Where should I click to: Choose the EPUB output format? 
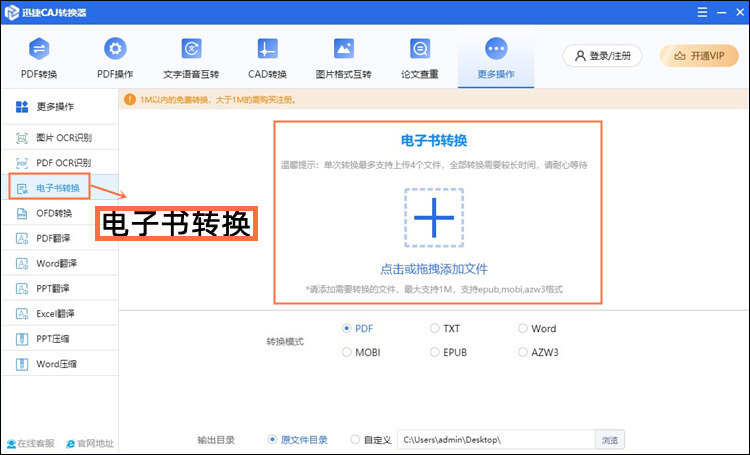coord(434,352)
